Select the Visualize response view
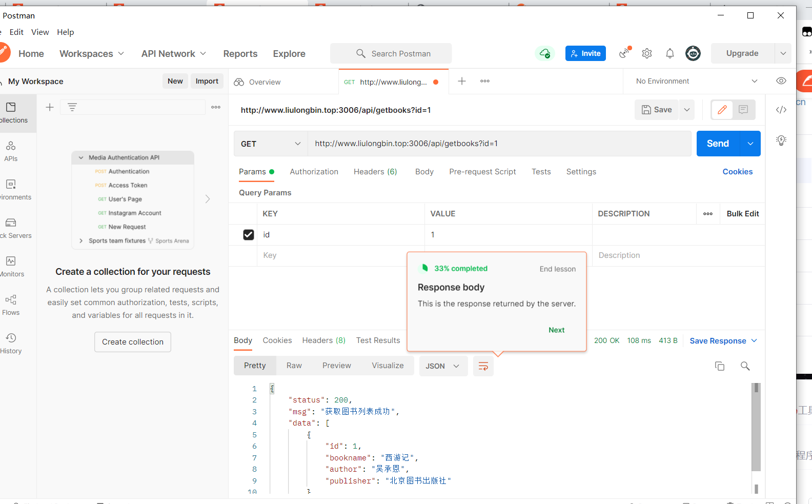This screenshot has height=504, width=812. [388, 366]
